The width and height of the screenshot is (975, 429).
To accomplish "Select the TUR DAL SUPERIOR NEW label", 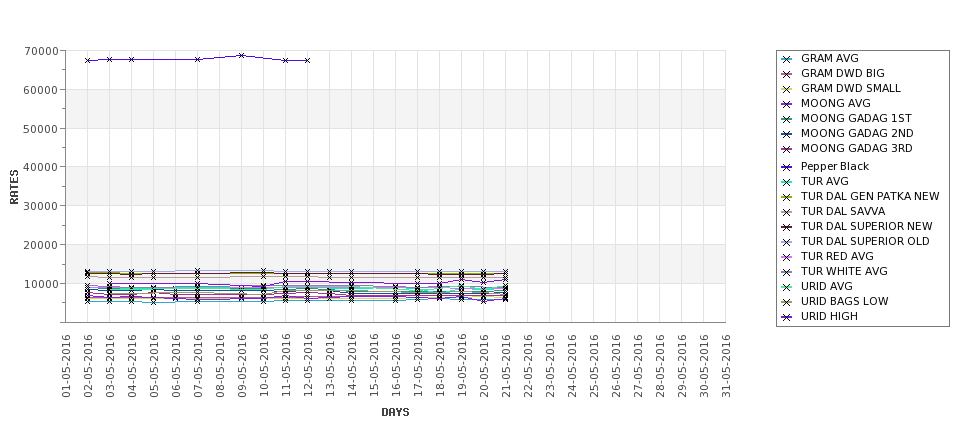I will [866, 226].
